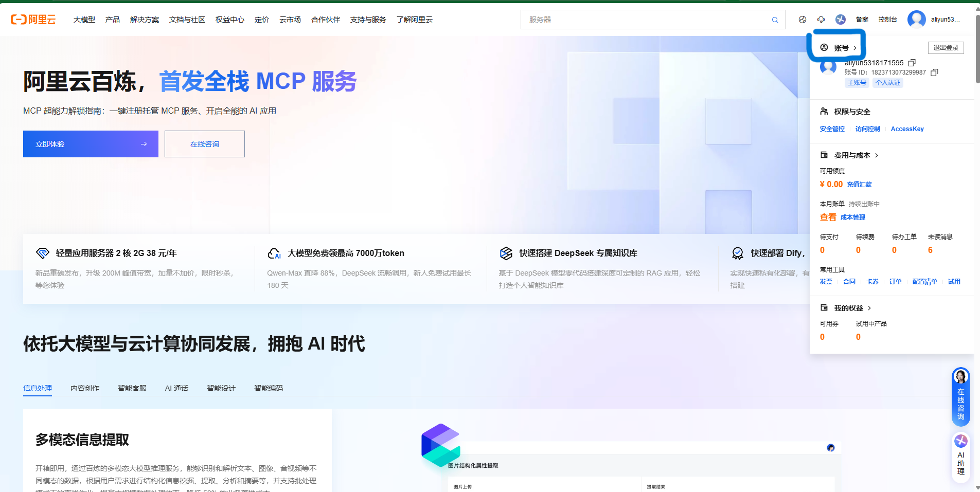The image size is (980, 492).
Task: Click the 充值汇款 link
Action: point(859,184)
